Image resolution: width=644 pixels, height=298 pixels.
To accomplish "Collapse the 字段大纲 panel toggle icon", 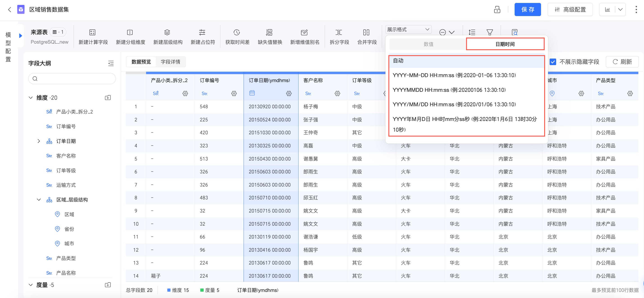I will pos(111,63).
